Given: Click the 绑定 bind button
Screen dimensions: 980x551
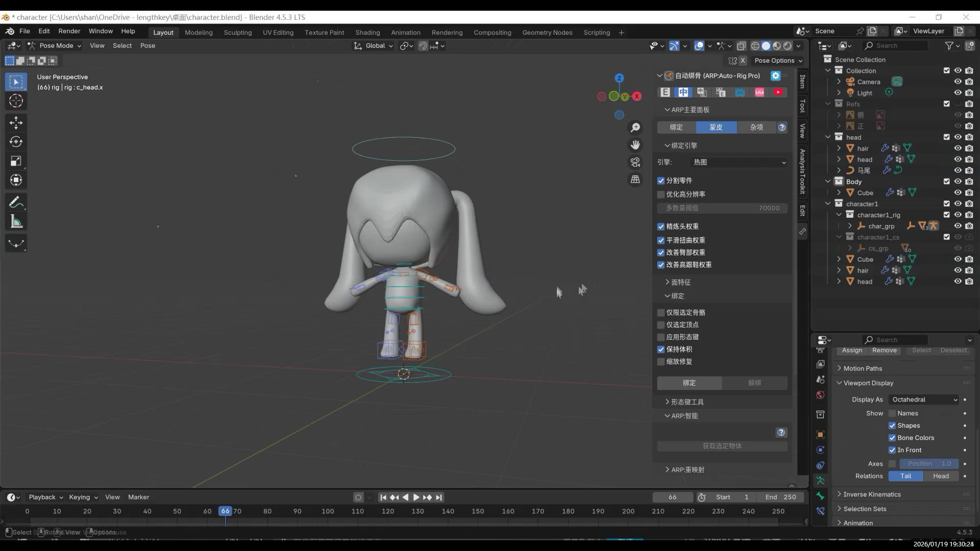Looking at the screenshot, I should pyautogui.click(x=689, y=383).
